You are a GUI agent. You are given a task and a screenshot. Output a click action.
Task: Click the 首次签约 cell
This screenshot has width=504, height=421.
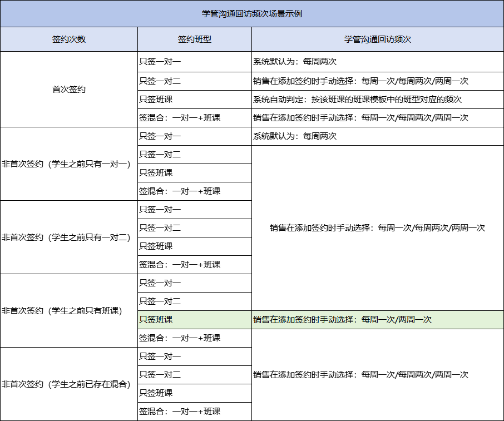[68, 90]
